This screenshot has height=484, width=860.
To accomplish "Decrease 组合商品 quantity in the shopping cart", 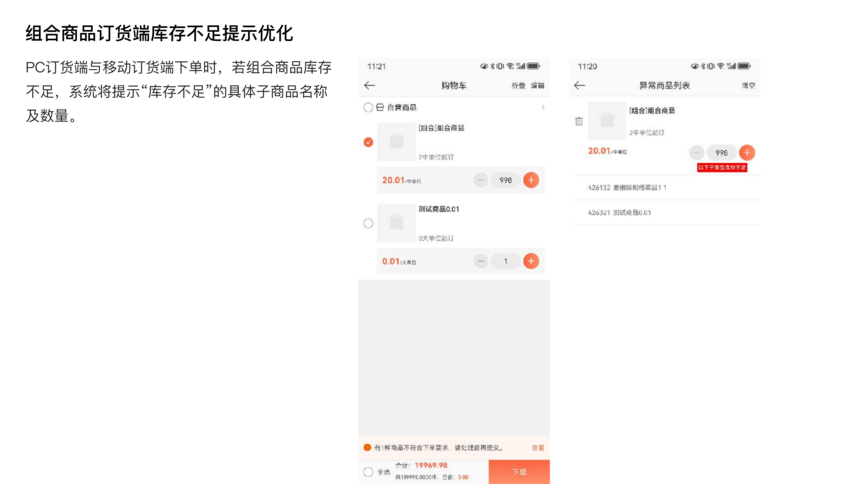I will 480,180.
